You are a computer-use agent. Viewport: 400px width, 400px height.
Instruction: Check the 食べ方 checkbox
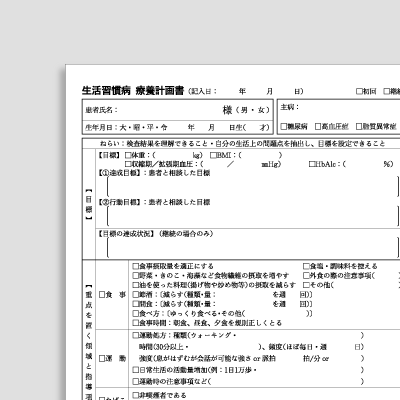135,314
